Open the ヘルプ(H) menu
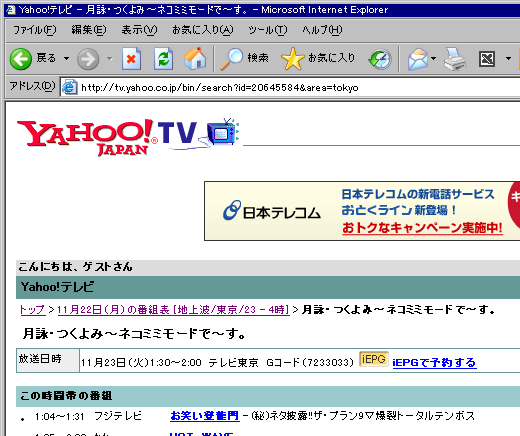 point(322,30)
